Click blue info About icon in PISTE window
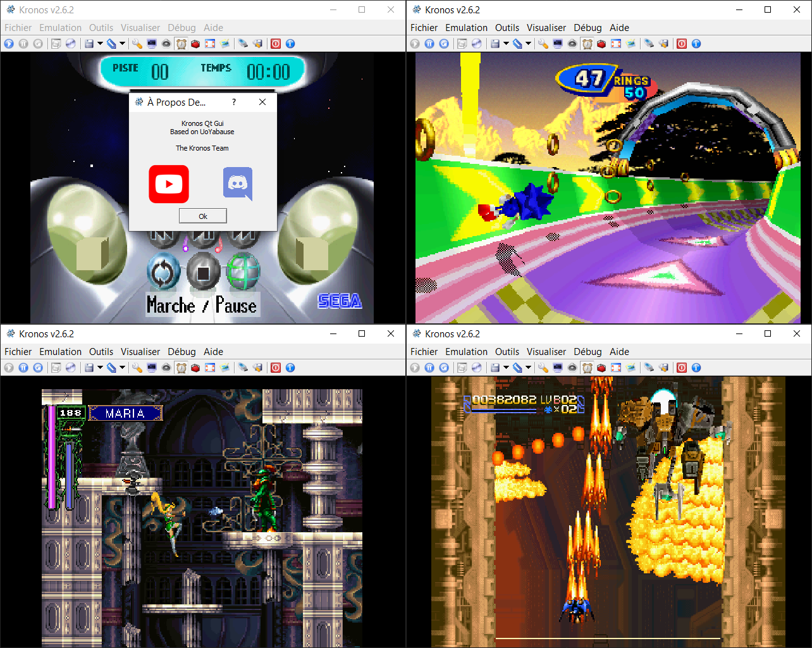This screenshot has width=812, height=648. [x=290, y=44]
